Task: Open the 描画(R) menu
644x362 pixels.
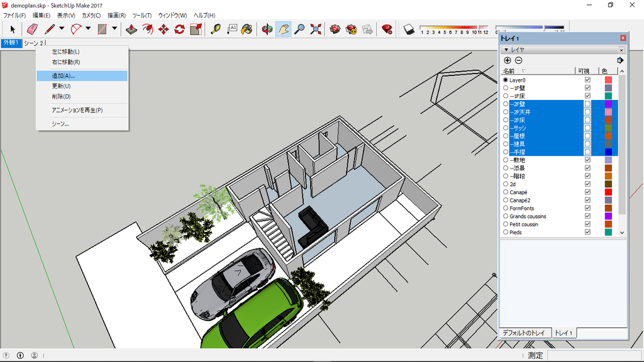Action: click(x=116, y=15)
